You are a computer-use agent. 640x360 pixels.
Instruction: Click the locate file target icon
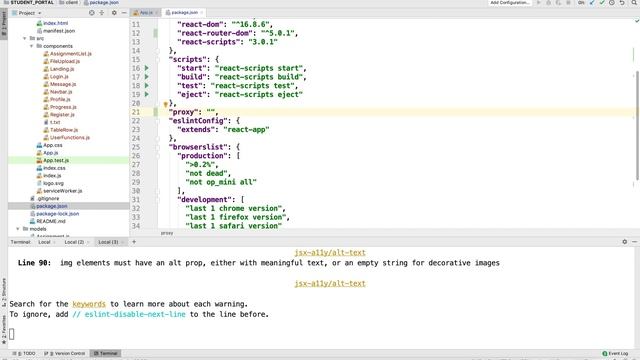point(91,13)
